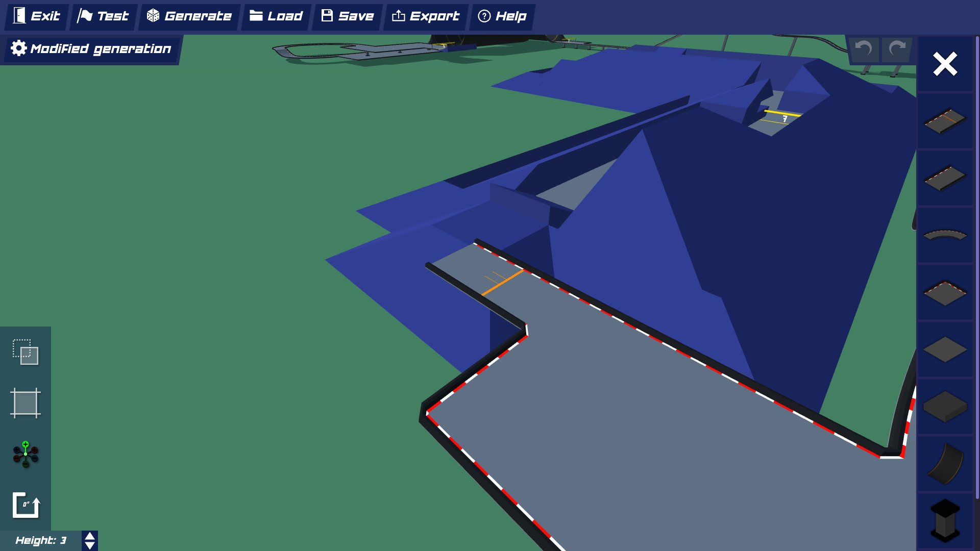Toggle the axis direction gizmo
This screenshot has width=980, height=551.
coord(26,454)
